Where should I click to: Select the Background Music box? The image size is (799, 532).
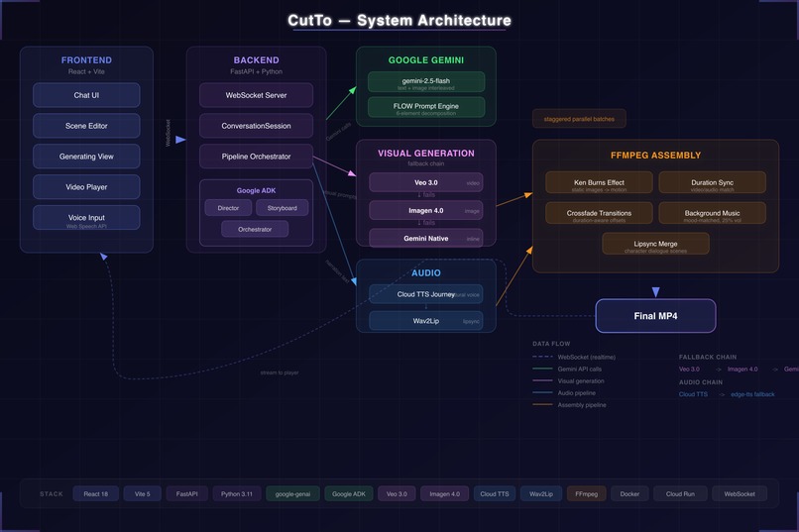712,213
